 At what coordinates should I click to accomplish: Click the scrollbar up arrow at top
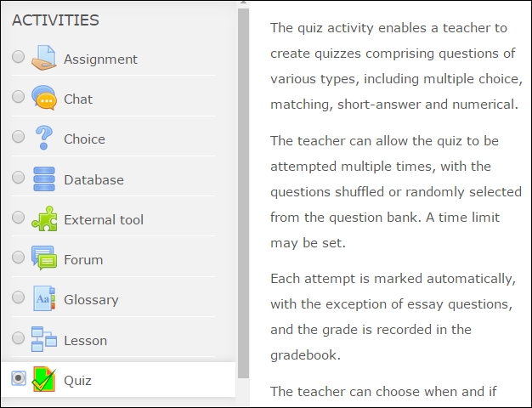click(243, 3)
